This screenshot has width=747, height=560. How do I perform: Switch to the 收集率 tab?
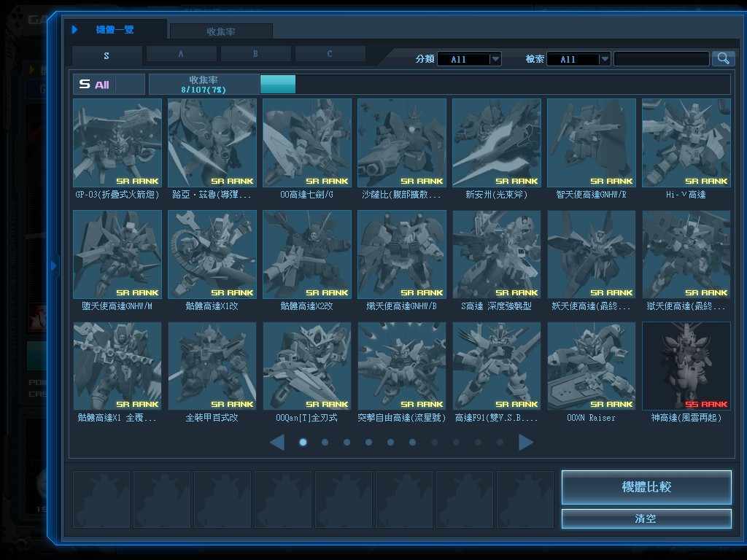221,31
